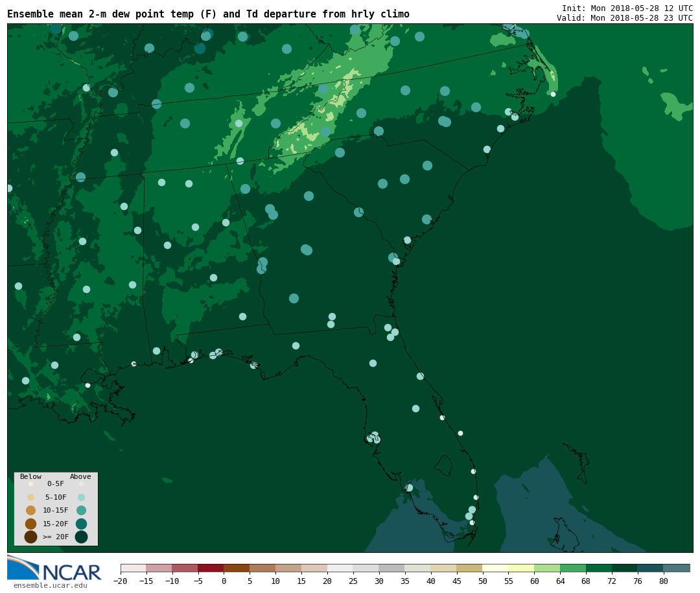Click the dark brown Below >= 20F legend circle
Image resolution: width=700 pixels, height=593 pixels.
tap(31, 537)
